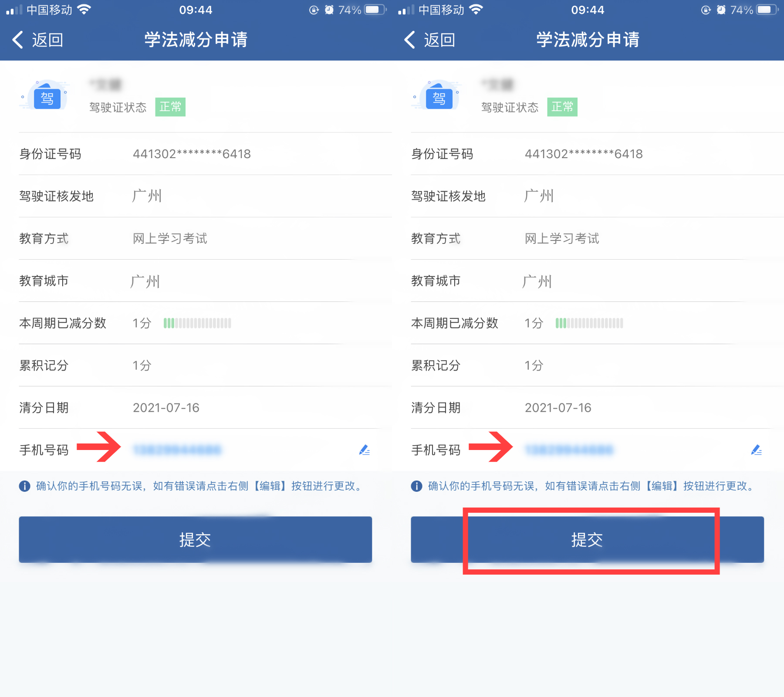The height and width of the screenshot is (697, 784).
Task: Tap the left 返回 back label
Action: pos(48,40)
